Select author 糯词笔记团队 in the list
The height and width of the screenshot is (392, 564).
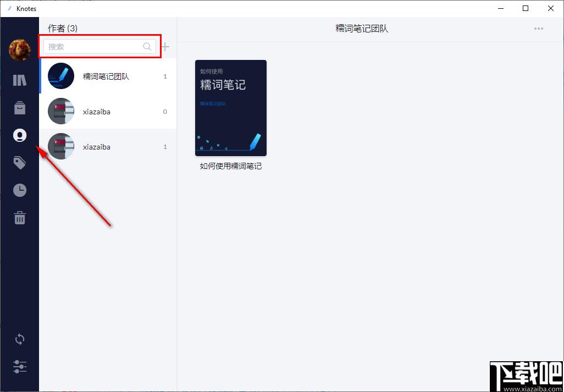click(108, 76)
